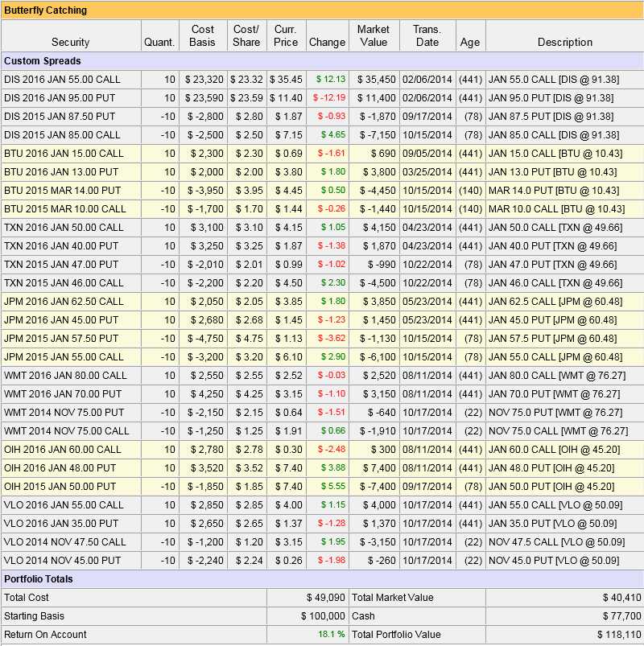644x646 pixels.
Task: Select the OIH 2015 JAN 50.00 PUT row
Action: pos(61,486)
